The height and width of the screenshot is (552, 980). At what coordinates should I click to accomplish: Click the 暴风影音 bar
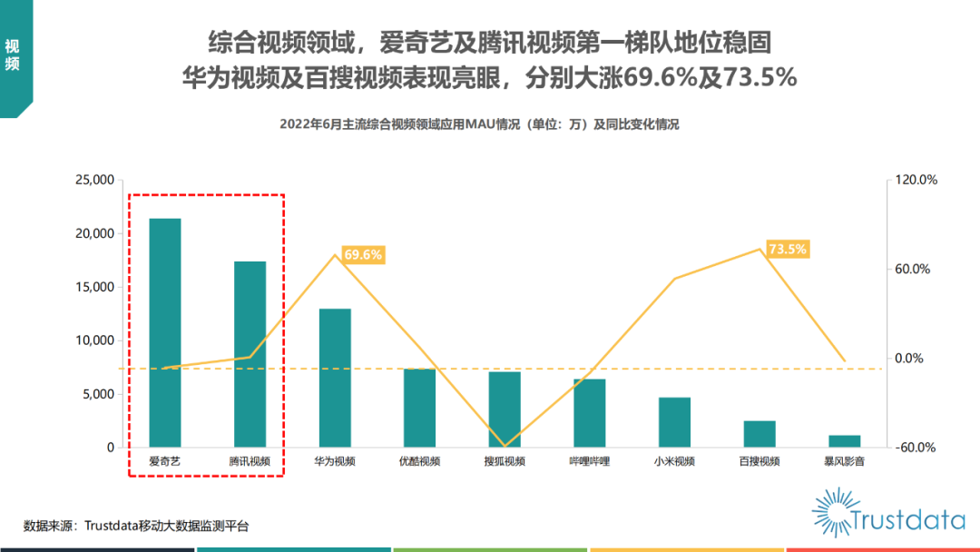pos(845,441)
